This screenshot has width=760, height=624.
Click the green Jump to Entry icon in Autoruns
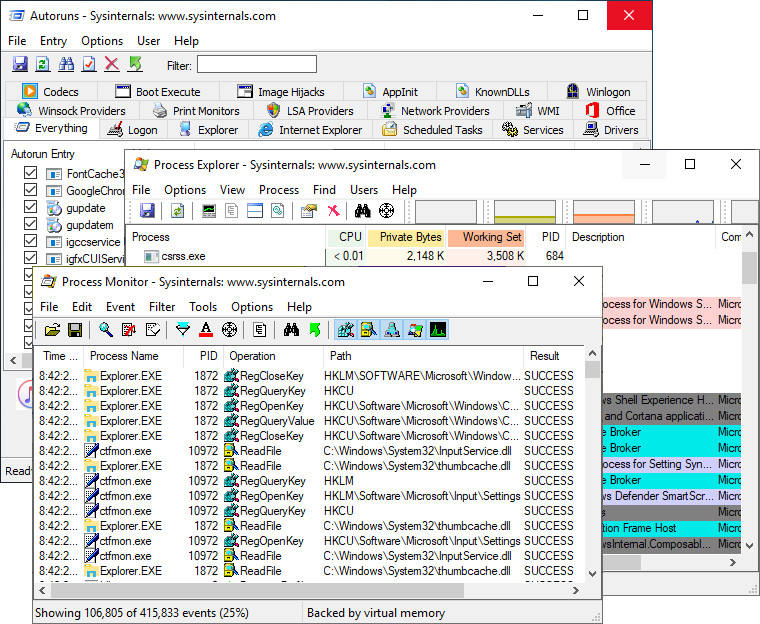tap(135, 64)
